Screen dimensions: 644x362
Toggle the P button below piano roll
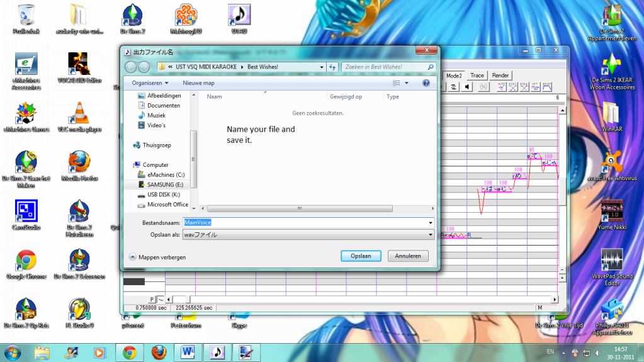[152, 299]
